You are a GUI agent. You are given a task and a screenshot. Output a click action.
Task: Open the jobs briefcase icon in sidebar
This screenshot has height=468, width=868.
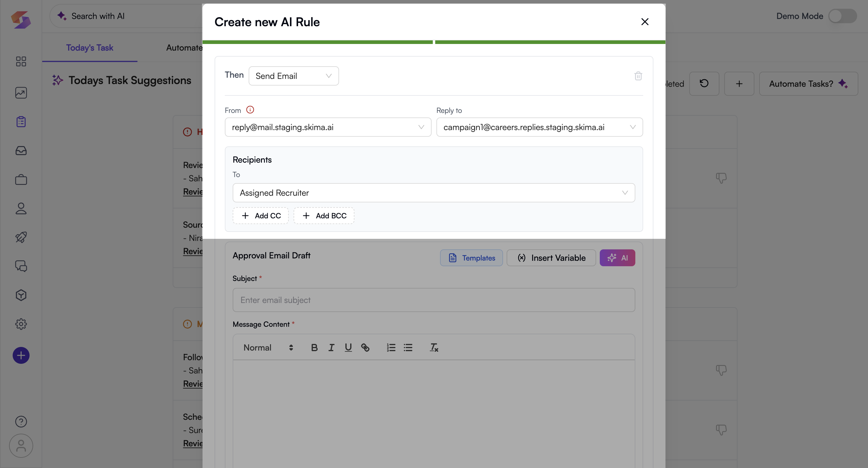[x=21, y=179]
